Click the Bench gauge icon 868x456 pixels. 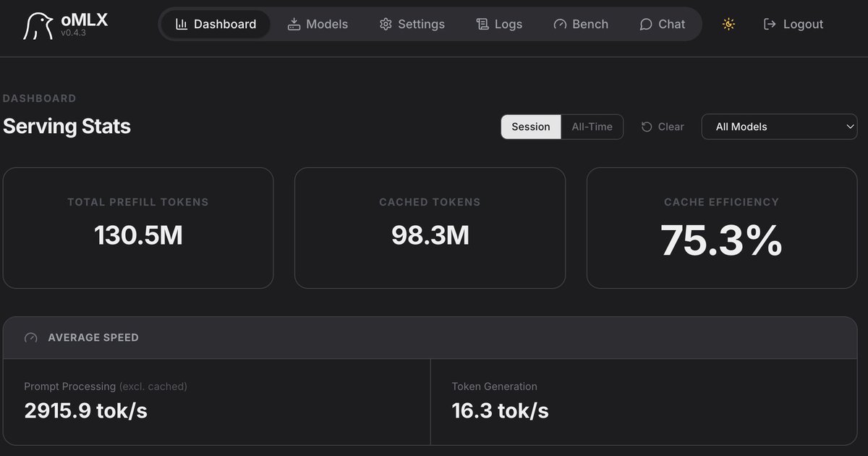560,24
